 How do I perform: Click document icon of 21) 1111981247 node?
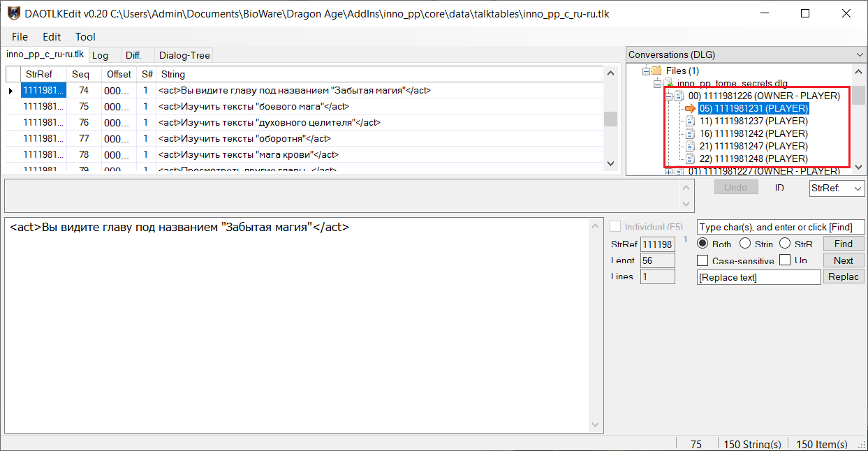click(691, 146)
